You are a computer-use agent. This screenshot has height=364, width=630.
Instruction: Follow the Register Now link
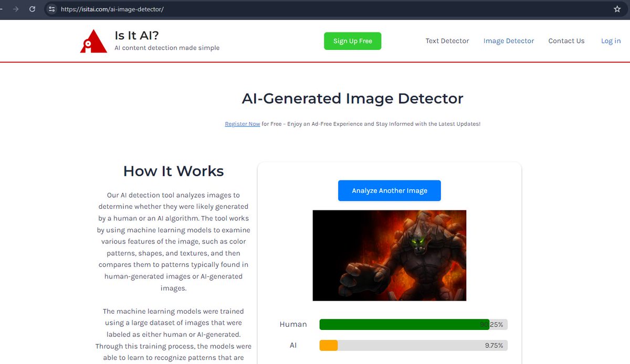[243, 124]
